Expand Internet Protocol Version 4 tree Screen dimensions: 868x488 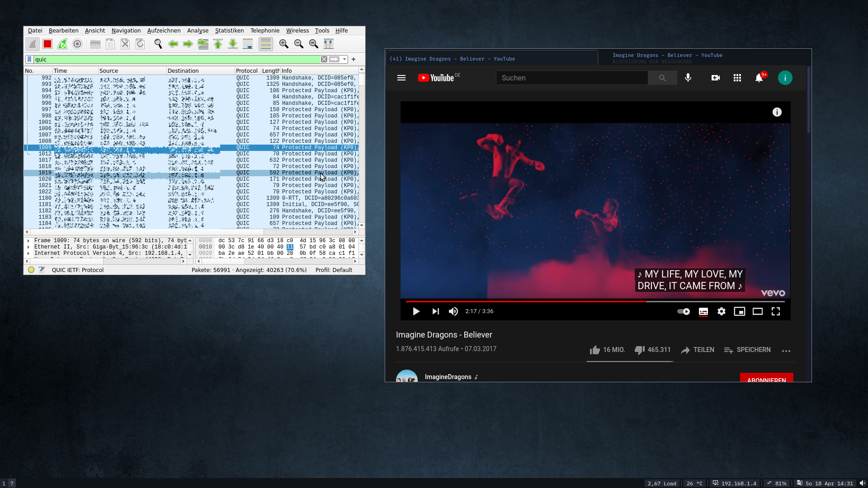(28, 253)
